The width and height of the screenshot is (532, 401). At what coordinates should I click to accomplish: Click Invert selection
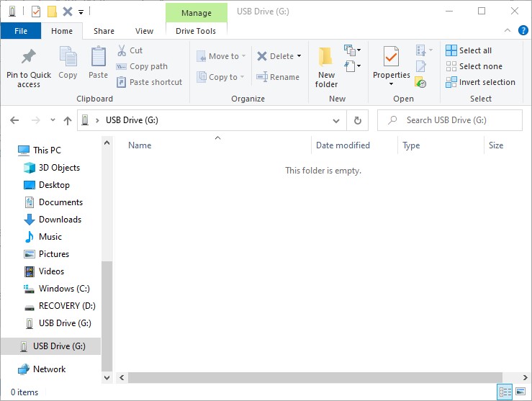coord(480,82)
